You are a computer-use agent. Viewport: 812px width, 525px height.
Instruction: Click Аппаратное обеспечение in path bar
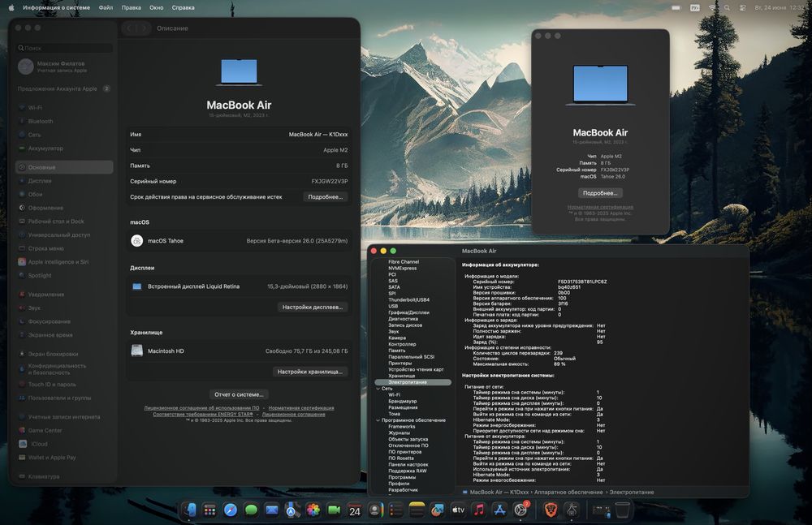click(568, 493)
